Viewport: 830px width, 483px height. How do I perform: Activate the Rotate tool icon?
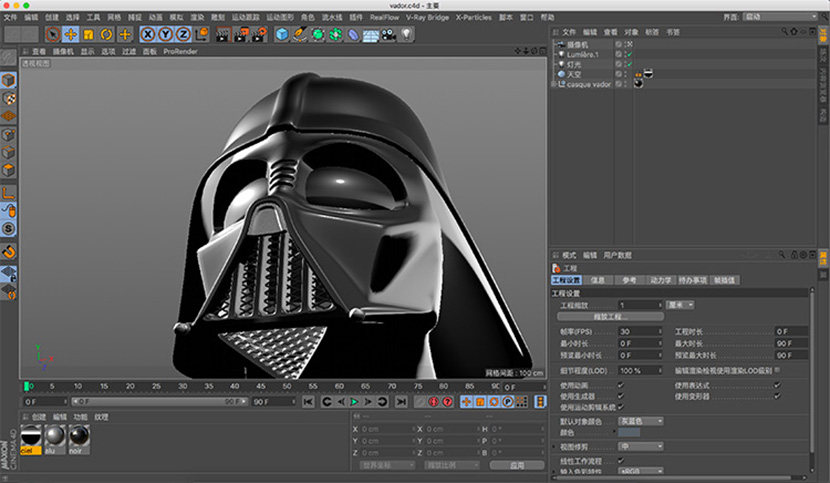(106, 34)
